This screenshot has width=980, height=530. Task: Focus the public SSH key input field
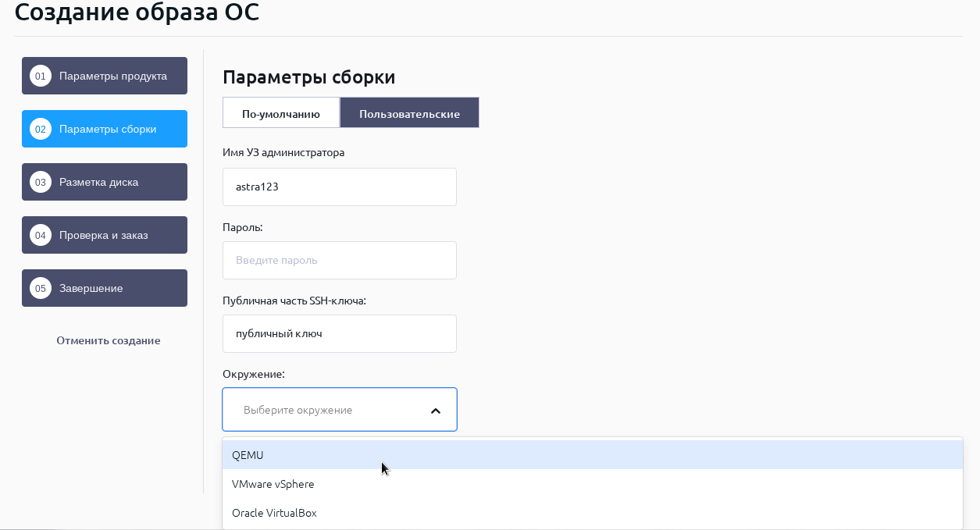tap(340, 333)
